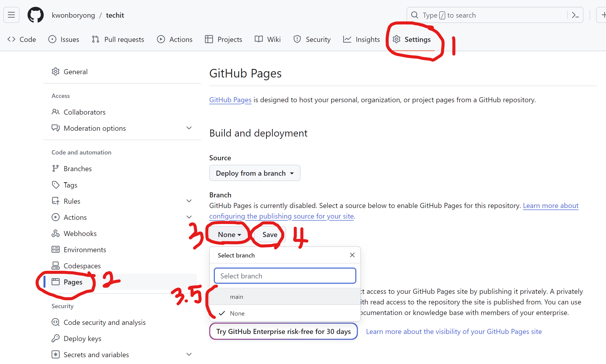Click the Tags label icon
The image size is (606, 364).
[x=56, y=185]
